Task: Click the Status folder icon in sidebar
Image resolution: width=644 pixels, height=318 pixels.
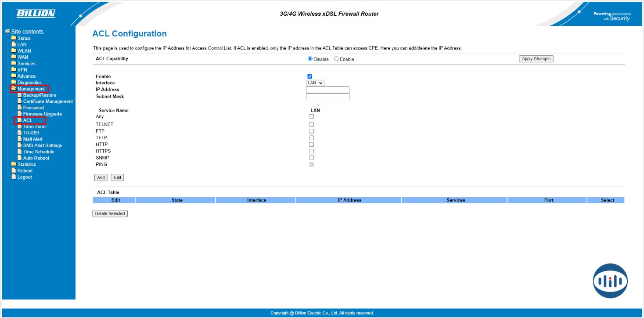Action: pyautogui.click(x=14, y=38)
